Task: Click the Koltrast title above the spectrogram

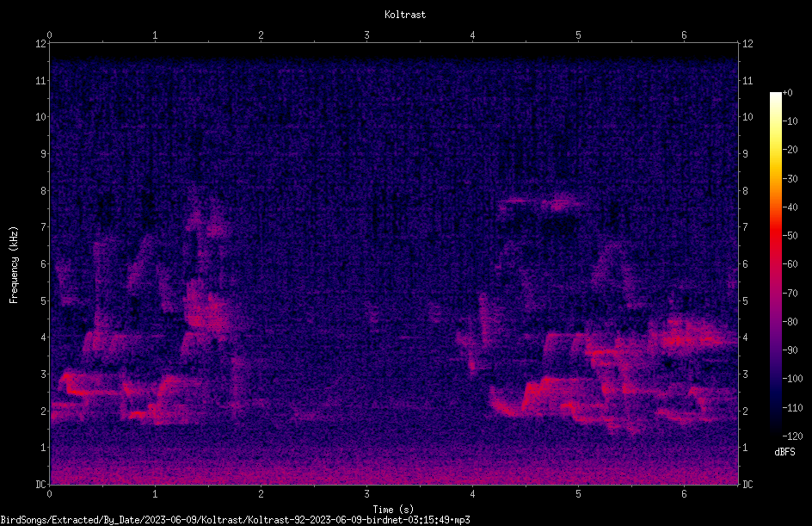Action: [405, 15]
